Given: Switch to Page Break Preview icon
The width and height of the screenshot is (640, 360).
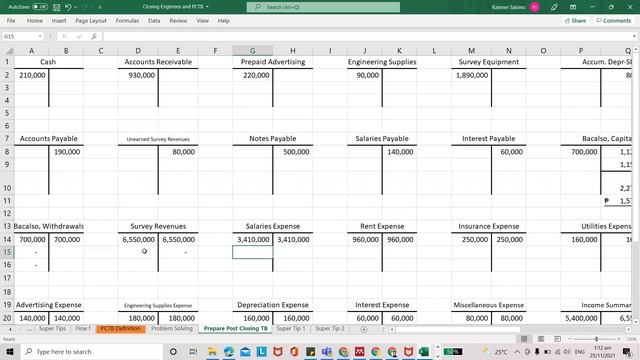Looking at the screenshot, I should pos(557,339).
